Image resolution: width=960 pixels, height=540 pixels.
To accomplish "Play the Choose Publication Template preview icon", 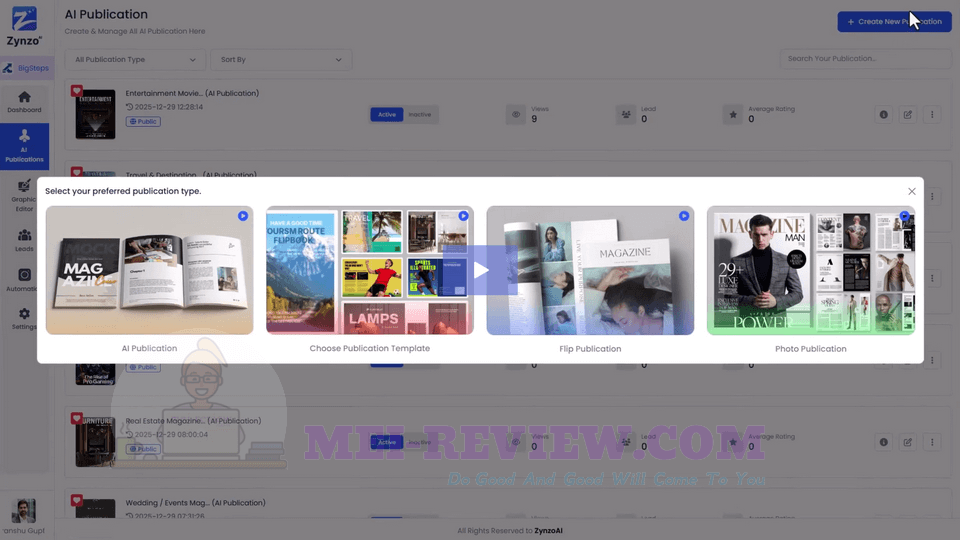I will (x=463, y=216).
